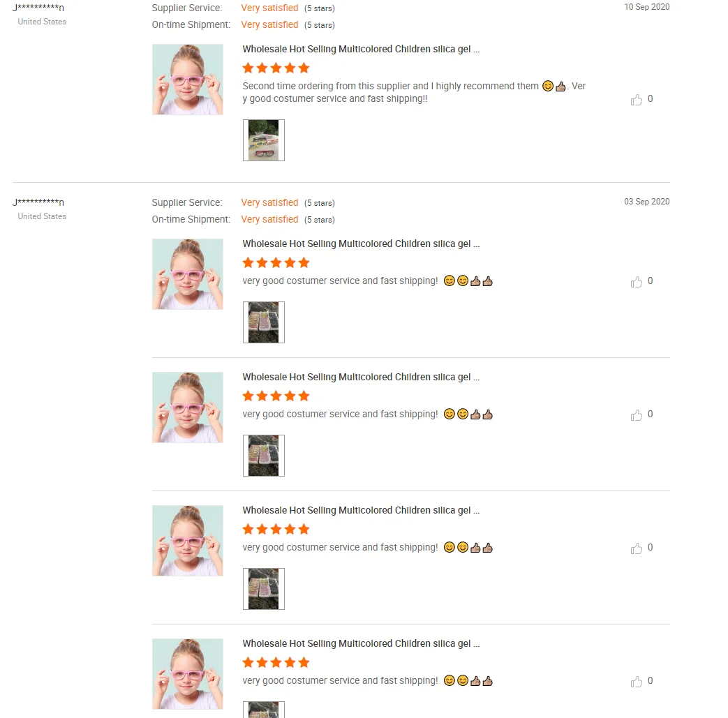This screenshot has width=728, height=718.
Task: Open product title link in 10 Sep review
Action: coord(361,50)
